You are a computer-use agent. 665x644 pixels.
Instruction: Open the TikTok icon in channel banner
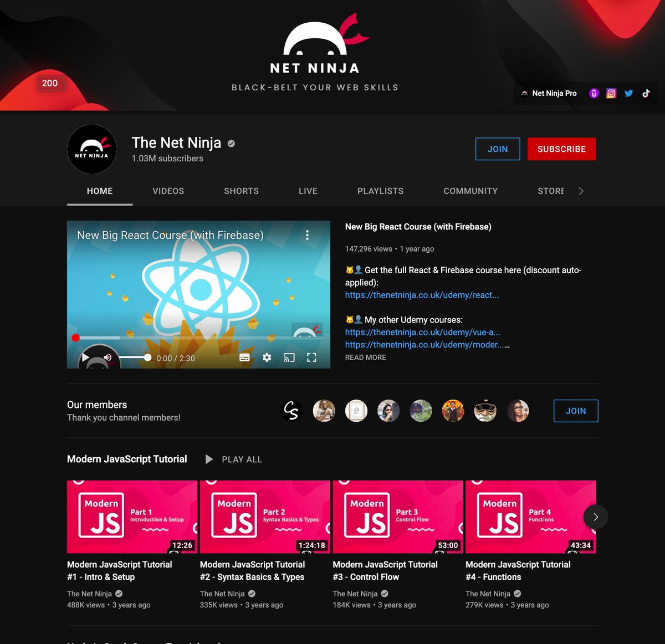(646, 93)
